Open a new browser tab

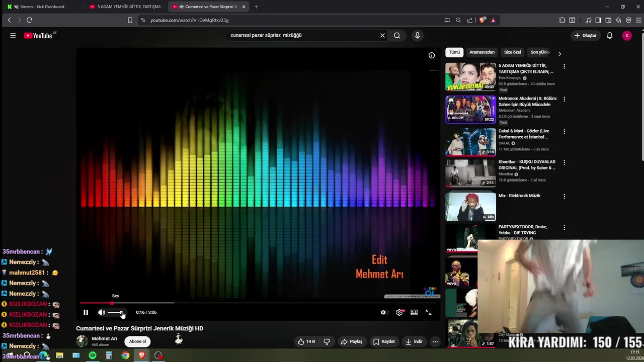(x=256, y=7)
